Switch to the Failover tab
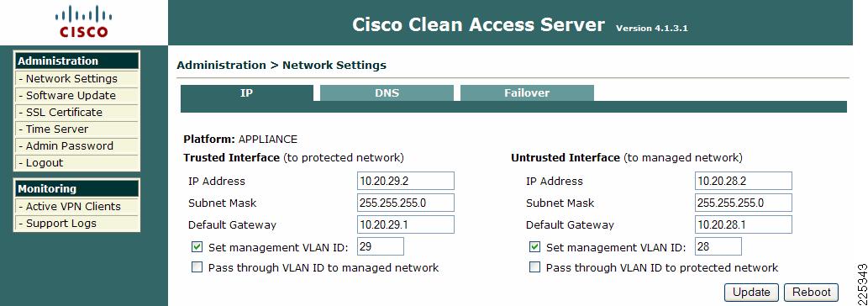Viewport: 868px width, 306px height. coord(527,93)
